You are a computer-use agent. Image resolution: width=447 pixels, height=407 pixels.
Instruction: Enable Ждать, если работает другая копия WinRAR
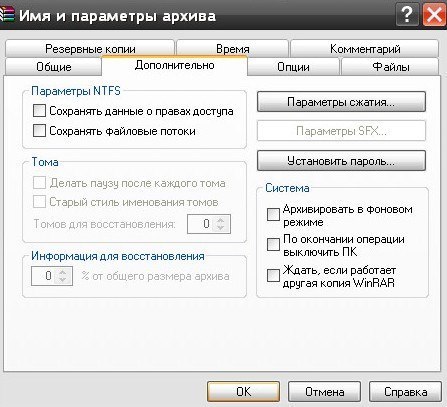(x=273, y=275)
